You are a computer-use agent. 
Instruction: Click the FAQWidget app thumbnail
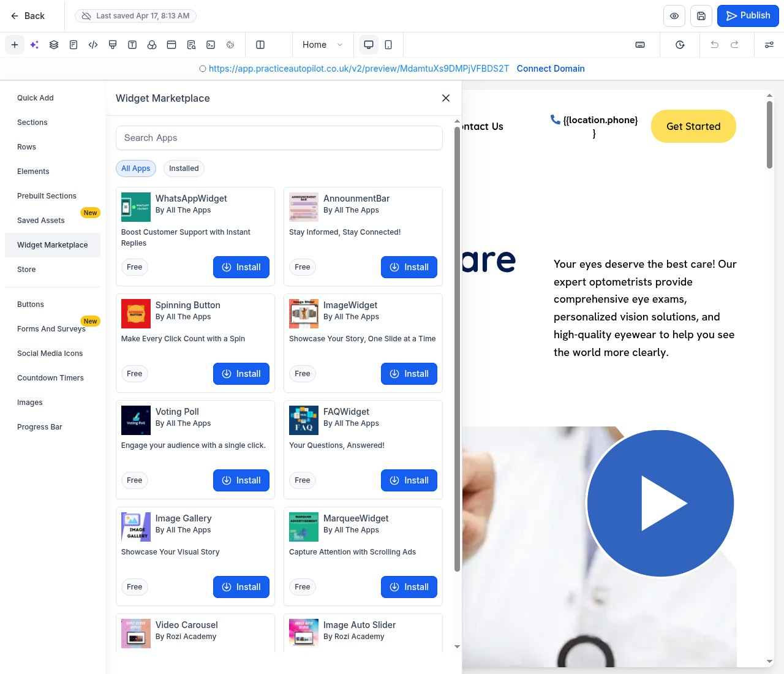pyautogui.click(x=304, y=420)
